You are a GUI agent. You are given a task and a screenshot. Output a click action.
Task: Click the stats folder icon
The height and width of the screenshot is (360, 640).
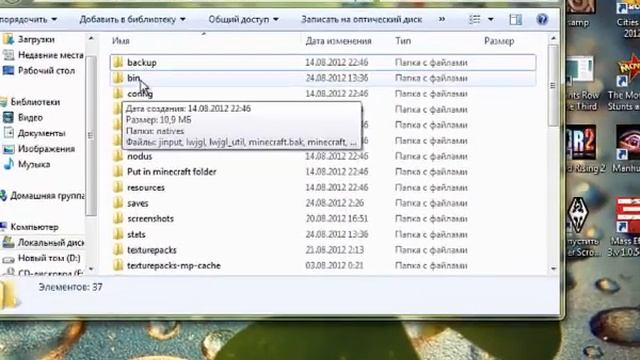point(118,234)
